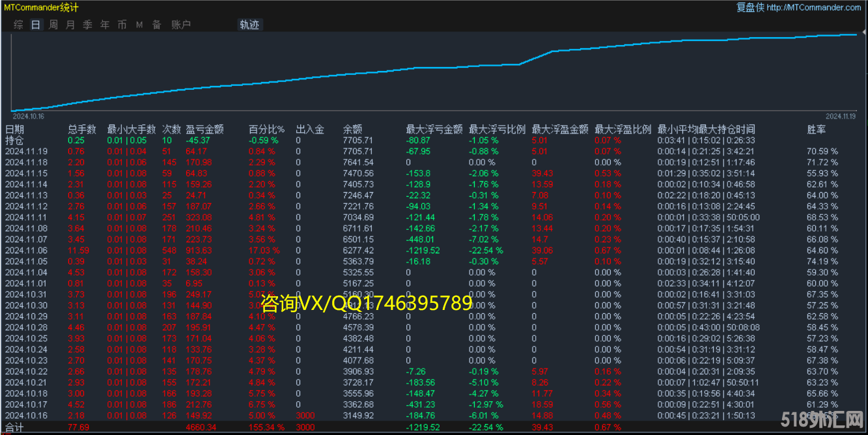
Task: Switch to the 月 monthly tab
Action: (70, 25)
